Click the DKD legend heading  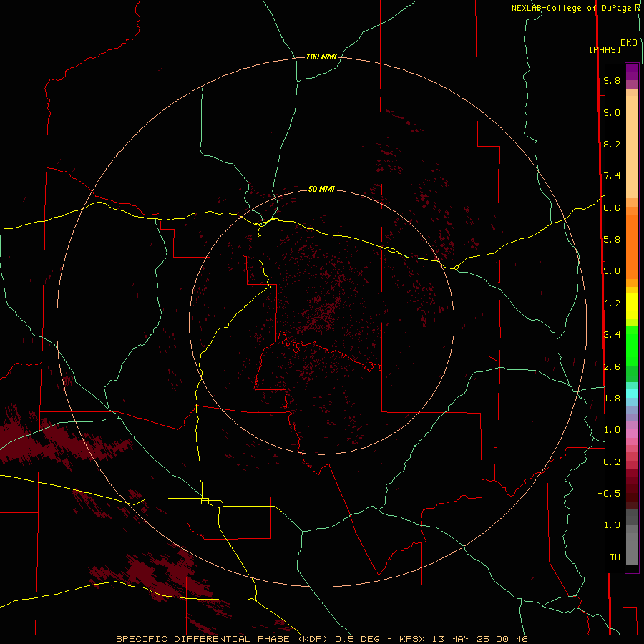coord(629,43)
